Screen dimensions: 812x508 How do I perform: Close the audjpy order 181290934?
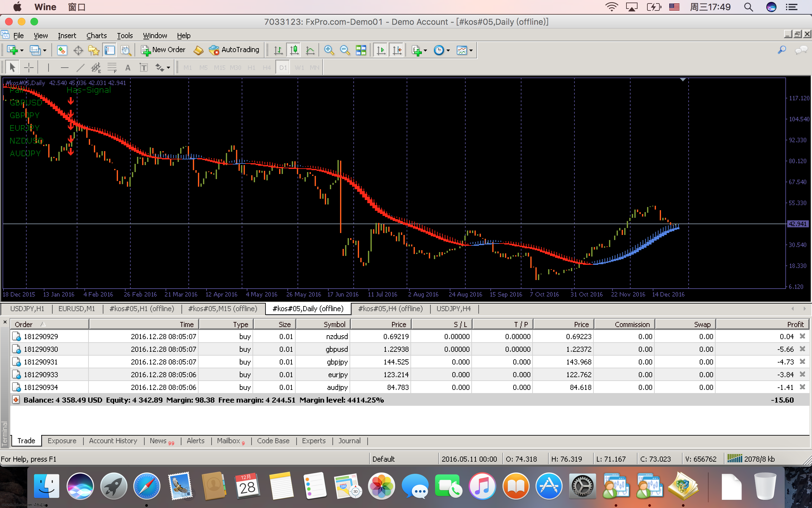[x=802, y=387]
